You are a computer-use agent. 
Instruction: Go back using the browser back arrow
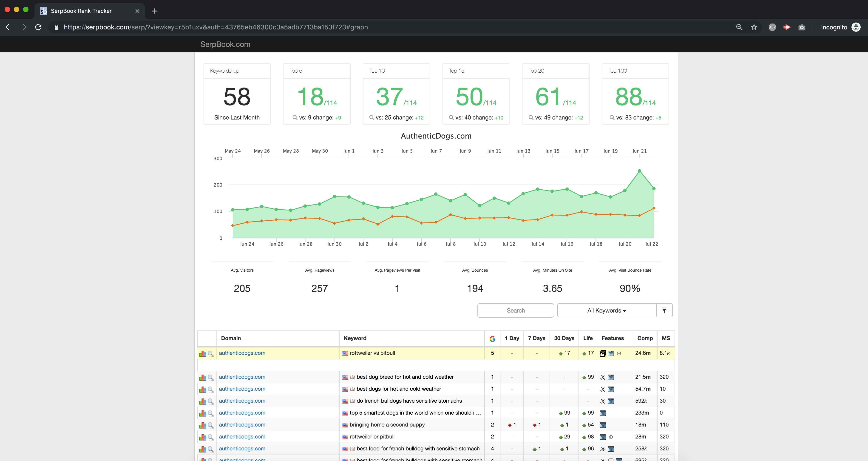tap(9, 27)
